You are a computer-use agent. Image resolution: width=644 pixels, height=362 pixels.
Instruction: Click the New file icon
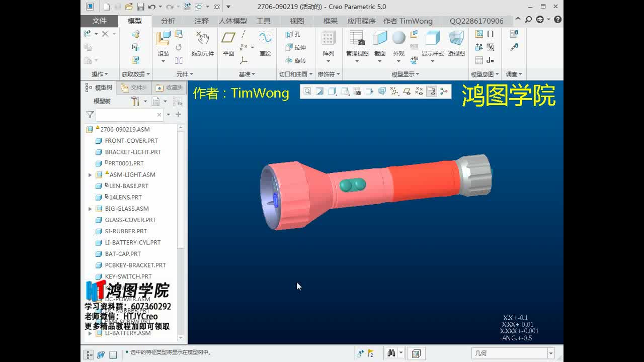106,7
